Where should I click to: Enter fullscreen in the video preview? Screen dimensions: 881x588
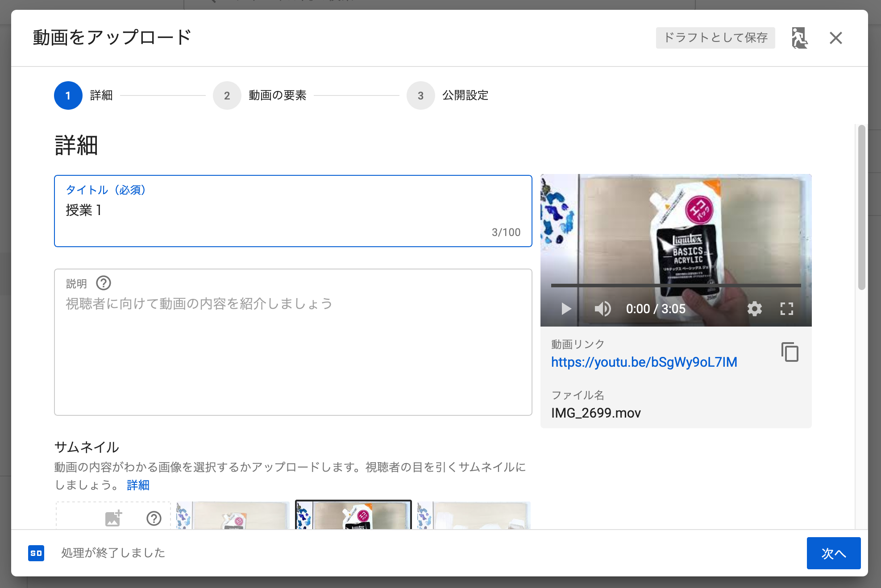(786, 309)
